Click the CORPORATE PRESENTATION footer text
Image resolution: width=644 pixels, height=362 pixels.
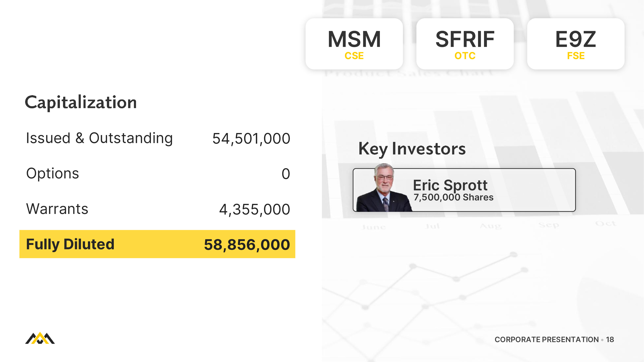[x=546, y=340]
